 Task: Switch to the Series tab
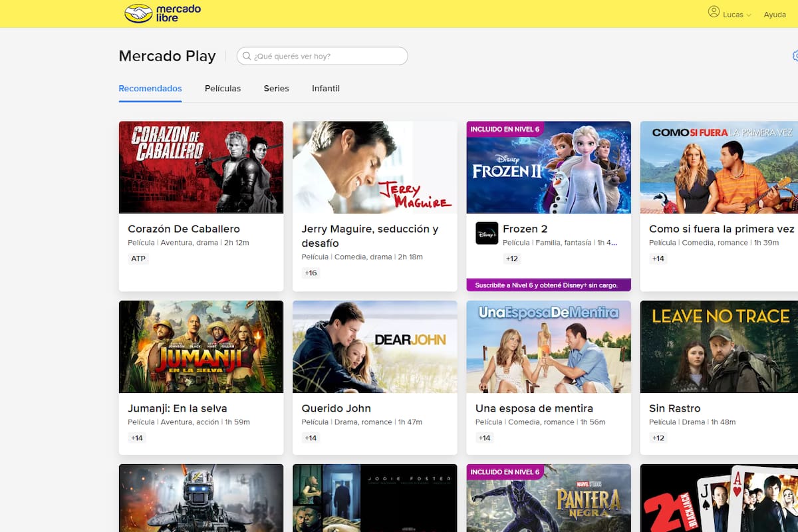pos(276,88)
